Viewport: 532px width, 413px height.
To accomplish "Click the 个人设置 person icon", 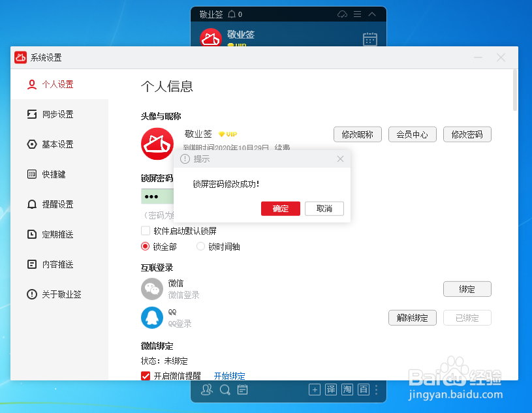I will pos(32,84).
